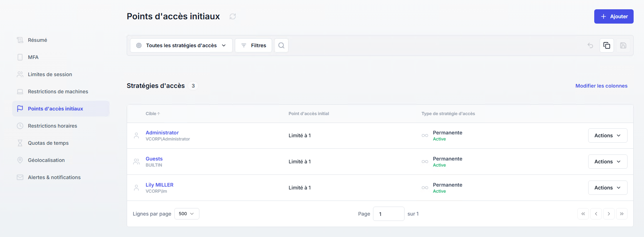The height and width of the screenshot is (237, 644).
Task: Expand the Actions menu for Administrator
Action: click(x=607, y=135)
